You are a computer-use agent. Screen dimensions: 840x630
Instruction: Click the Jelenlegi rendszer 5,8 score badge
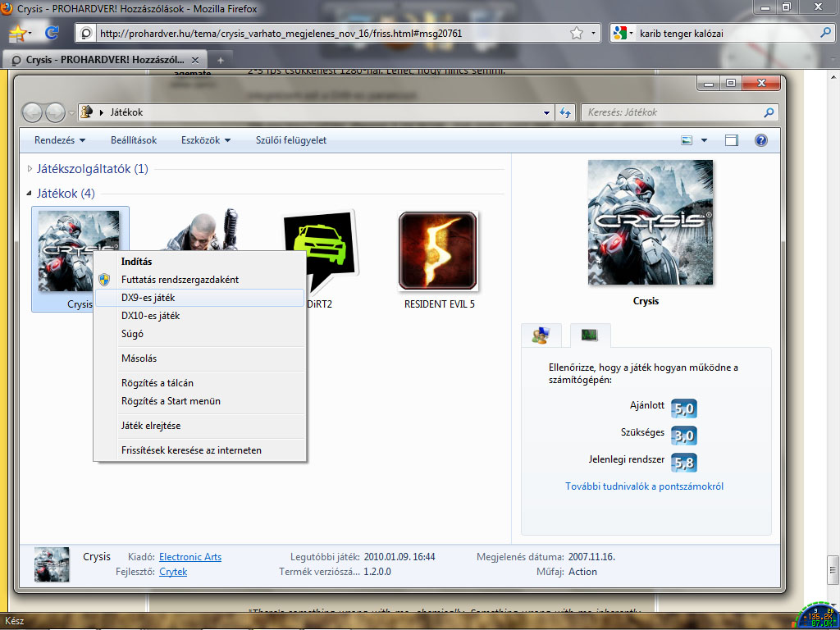point(684,463)
